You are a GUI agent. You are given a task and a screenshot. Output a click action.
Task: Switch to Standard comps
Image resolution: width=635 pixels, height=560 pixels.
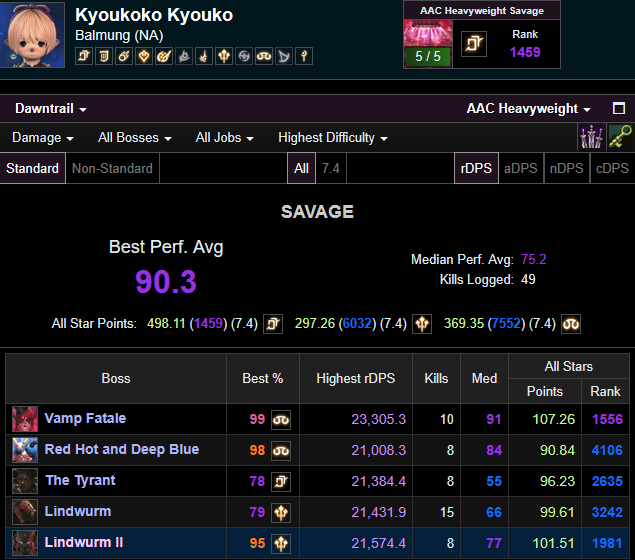(x=32, y=168)
